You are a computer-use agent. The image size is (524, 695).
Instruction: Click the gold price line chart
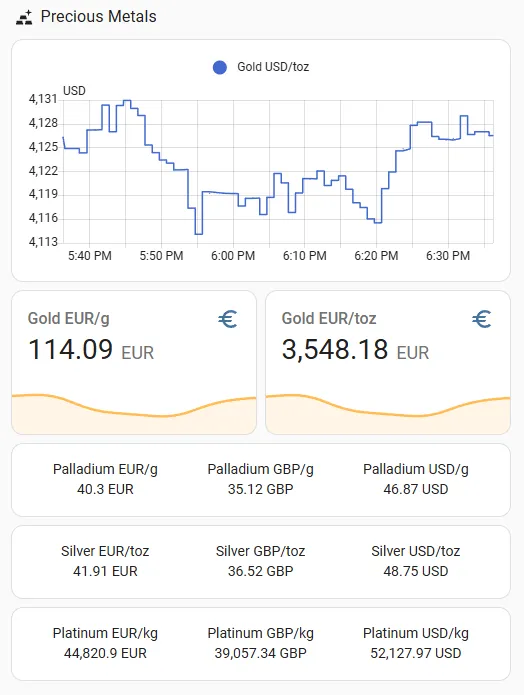[x=278, y=171]
